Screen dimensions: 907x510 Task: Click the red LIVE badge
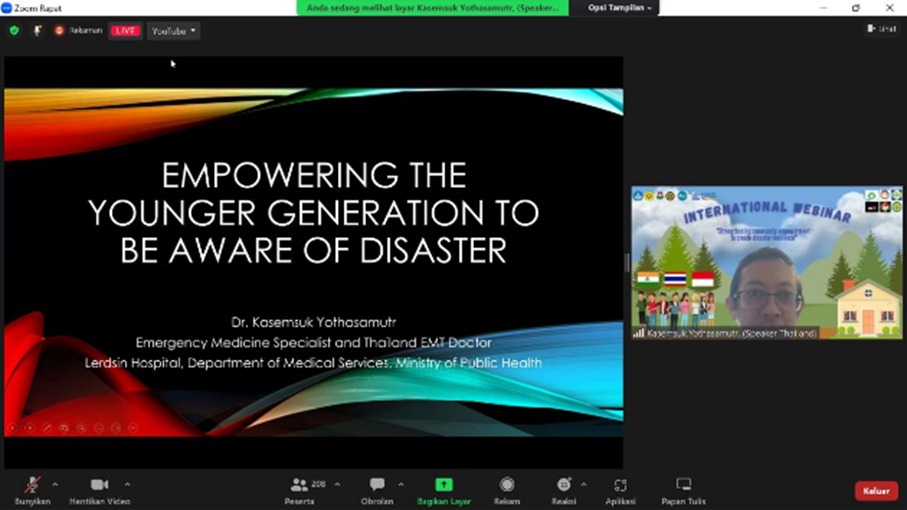[125, 31]
